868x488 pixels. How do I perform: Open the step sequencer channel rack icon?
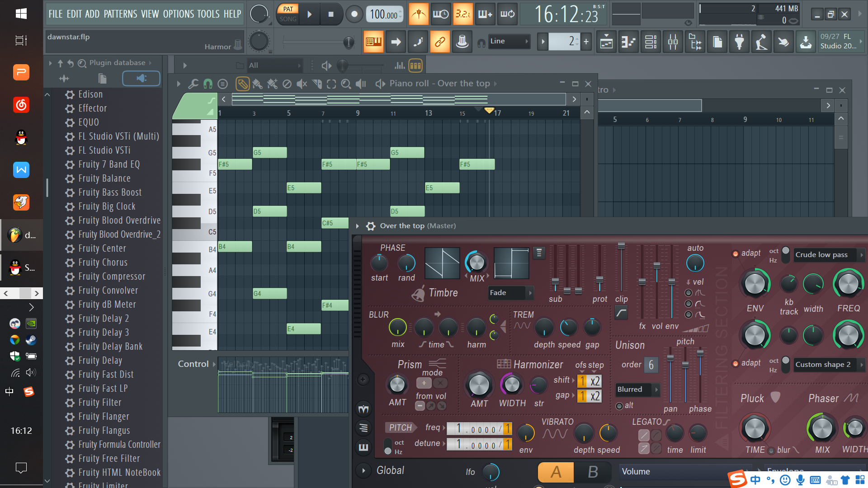coord(651,42)
